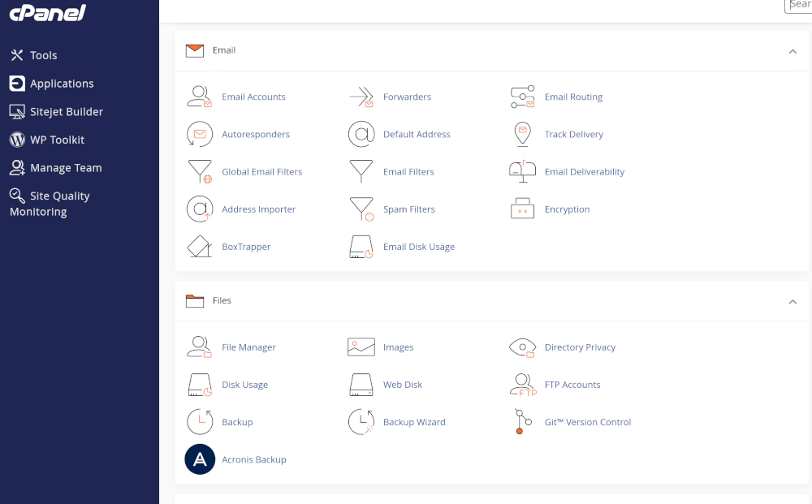Focus the search input field
Screen dimensions: 812x504
coord(799,5)
